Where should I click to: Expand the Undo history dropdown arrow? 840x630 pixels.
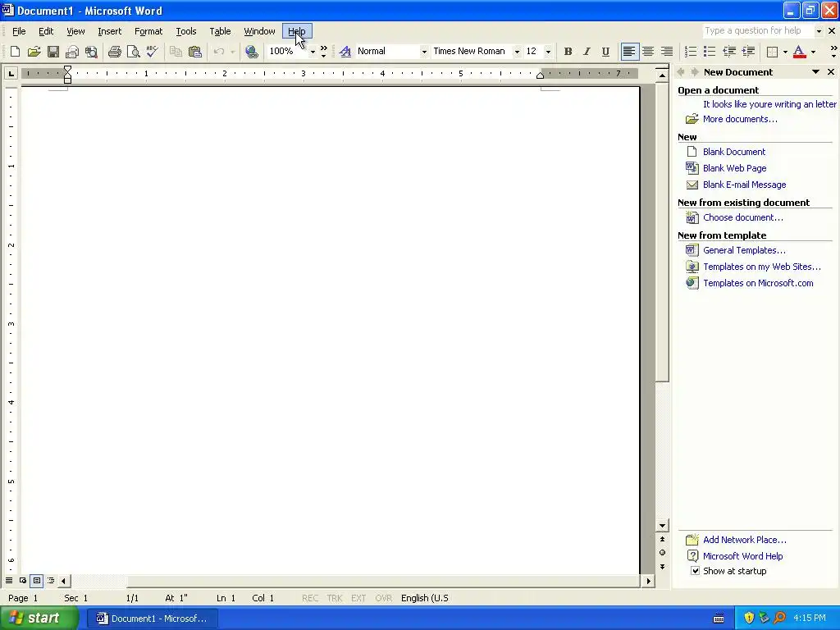[232, 52]
